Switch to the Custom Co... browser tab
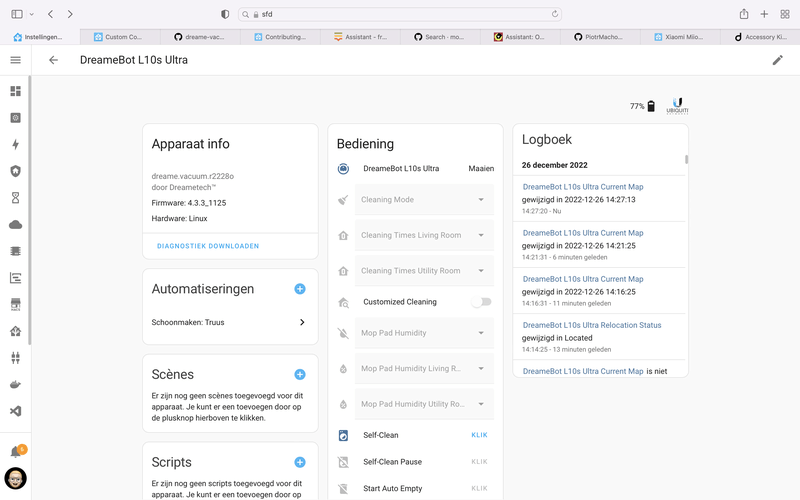This screenshot has height=500, width=800. [120, 37]
